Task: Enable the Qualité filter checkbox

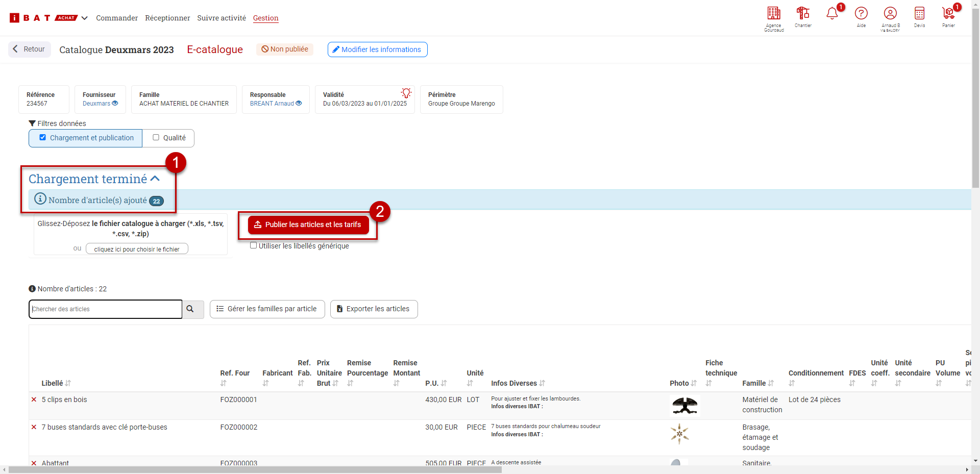Action: [x=156, y=138]
